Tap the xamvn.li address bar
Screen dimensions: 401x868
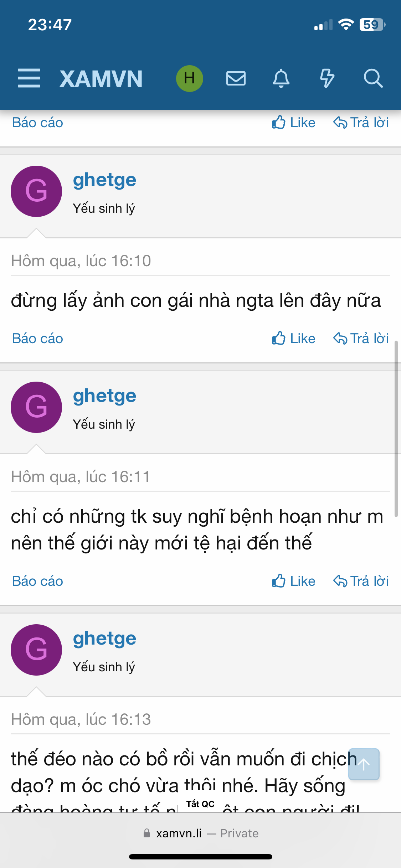point(200,833)
